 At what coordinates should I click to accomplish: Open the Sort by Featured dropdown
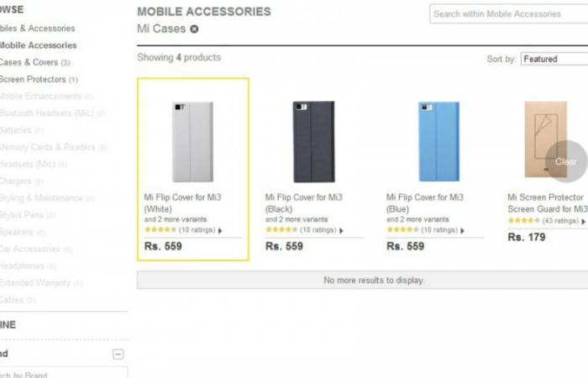point(553,60)
